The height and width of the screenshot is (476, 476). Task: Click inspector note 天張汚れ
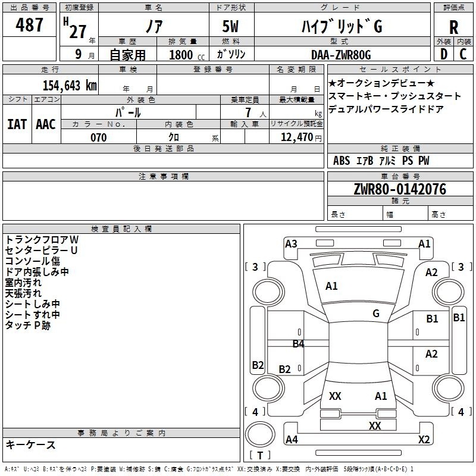(x=23, y=293)
